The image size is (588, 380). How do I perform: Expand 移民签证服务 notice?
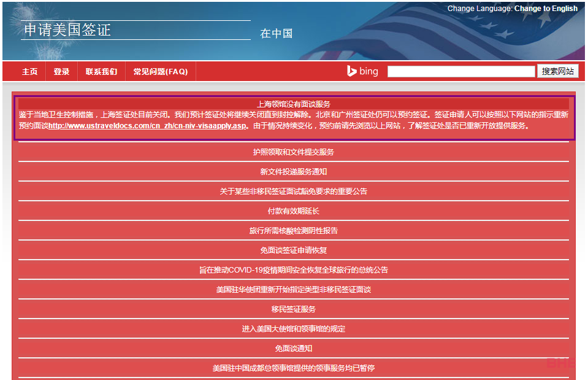pyautogui.click(x=294, y=309)
